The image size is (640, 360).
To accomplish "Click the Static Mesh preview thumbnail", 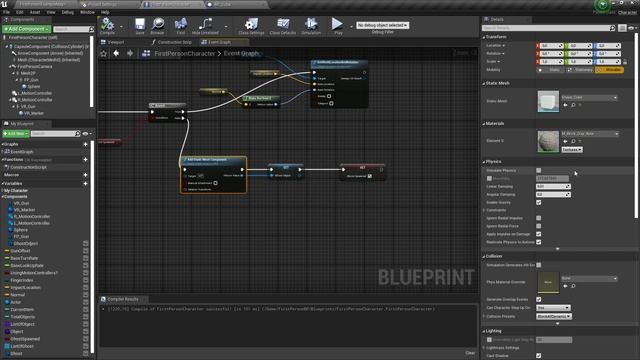I will pos(548,102).
